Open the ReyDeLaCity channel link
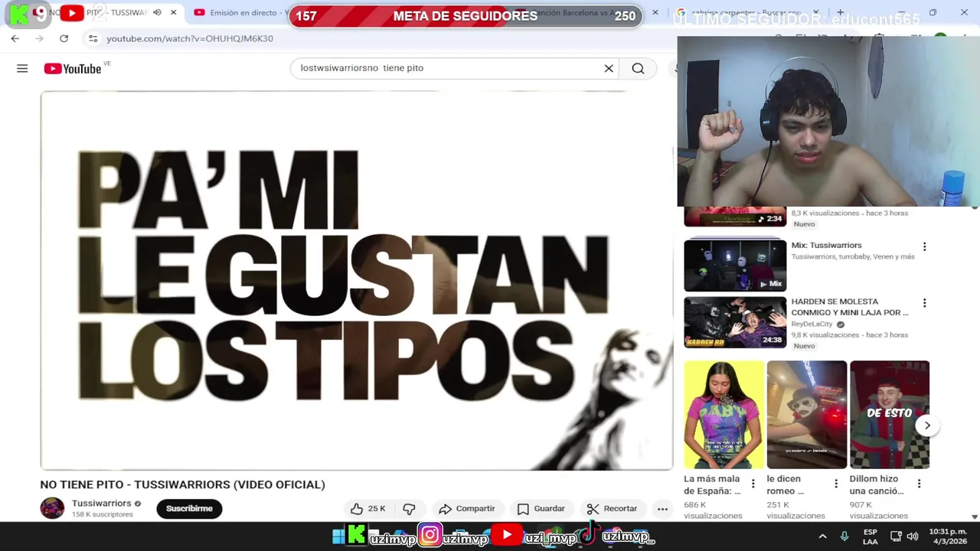Screen dimensions: 980x551 pyautogui.click(x=812, y=324)
